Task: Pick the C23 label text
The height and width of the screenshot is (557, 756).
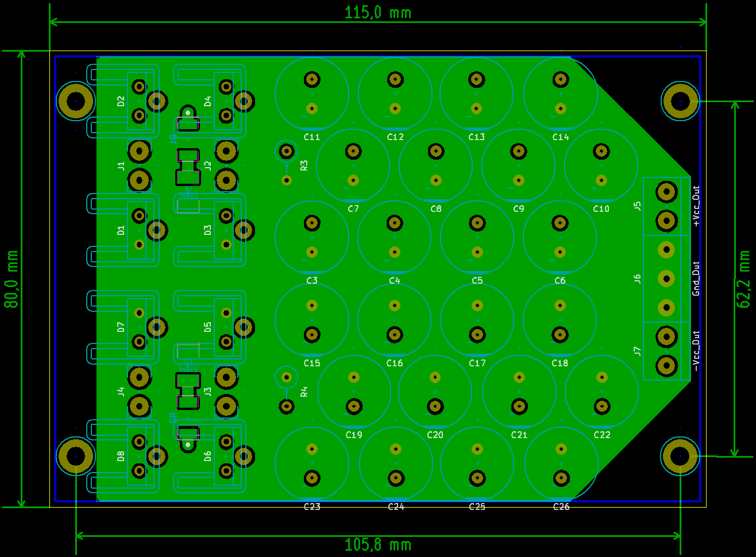Action: pos(312,506)
